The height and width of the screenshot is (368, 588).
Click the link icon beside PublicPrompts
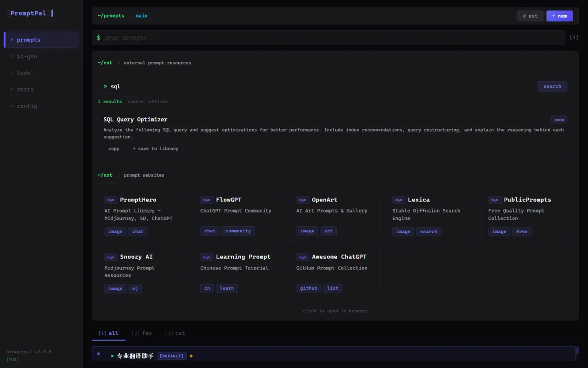(494, 200)
